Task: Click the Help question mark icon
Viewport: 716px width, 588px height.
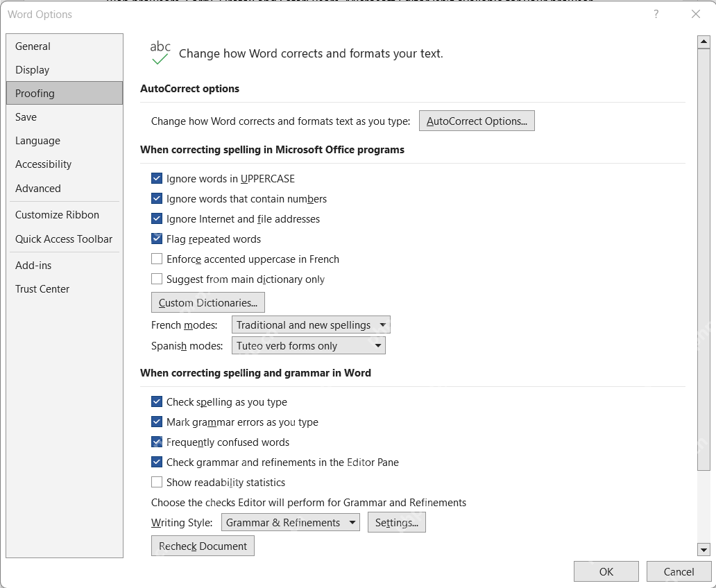Action: click(x=656, y=14)
